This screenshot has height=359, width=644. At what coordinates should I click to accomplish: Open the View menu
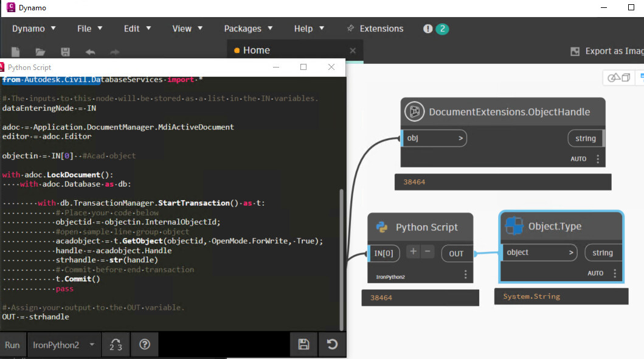point(187,29)
